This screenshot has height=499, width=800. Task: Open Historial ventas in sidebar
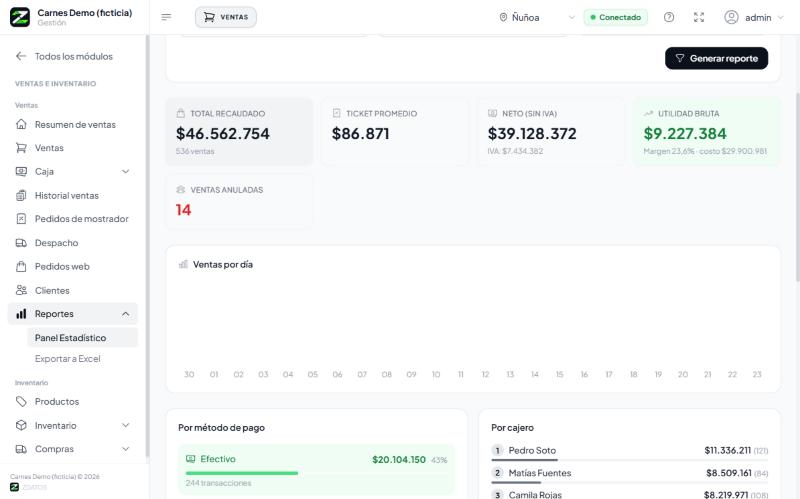(72, 195)
